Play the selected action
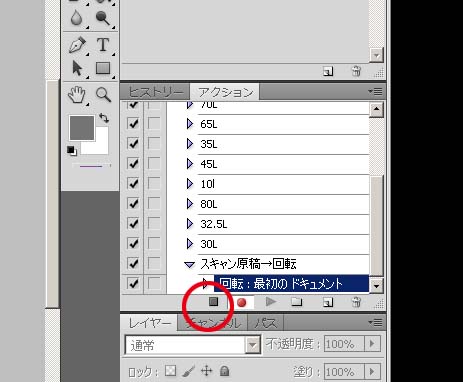463x382 pixels. [x=271, y=302]
